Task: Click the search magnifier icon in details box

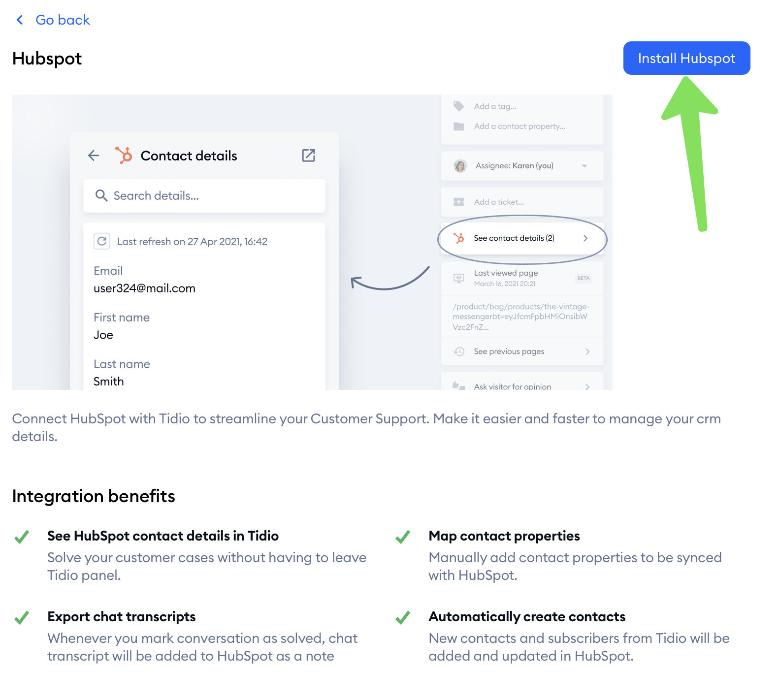Action: pyautogui.click(x=101, y=196)
